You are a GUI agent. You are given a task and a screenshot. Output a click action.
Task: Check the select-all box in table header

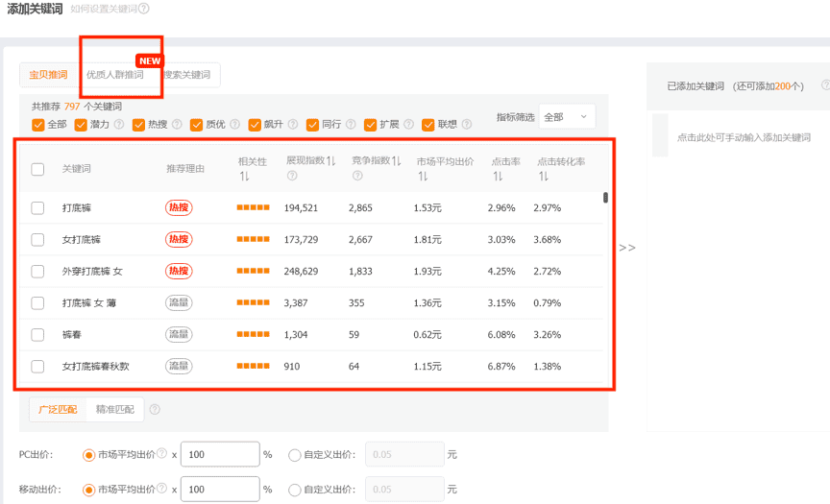[x=37, y=169]
